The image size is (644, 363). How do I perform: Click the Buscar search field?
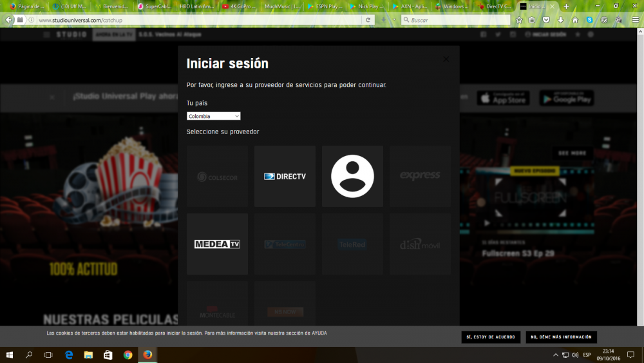click(454, 20)
